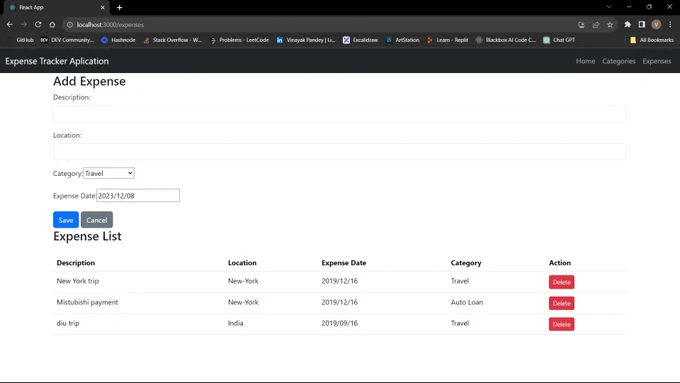
Task: Click the install app icon in address bar
Action: pos(582,25)
